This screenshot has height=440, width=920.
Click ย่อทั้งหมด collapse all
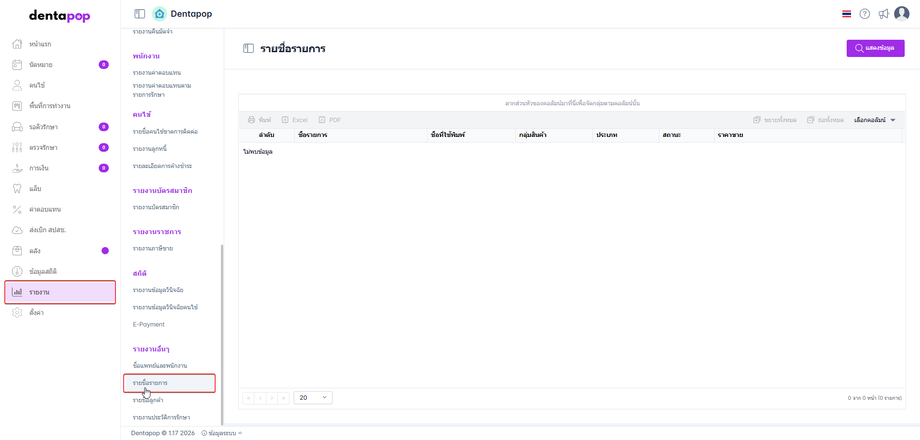(x=826, y=120)
